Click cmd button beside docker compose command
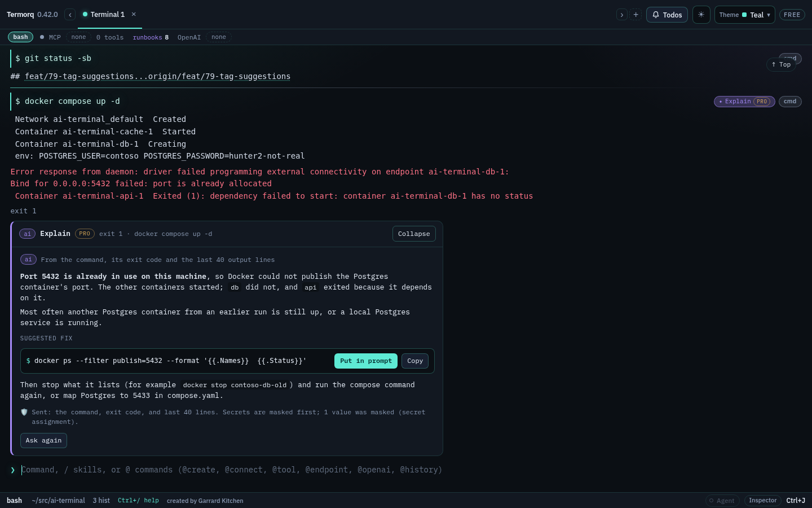 pos(790,102)
